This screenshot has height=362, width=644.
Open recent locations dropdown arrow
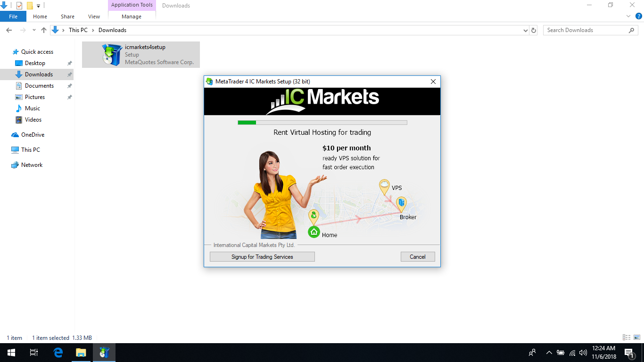tap(34, 30)
